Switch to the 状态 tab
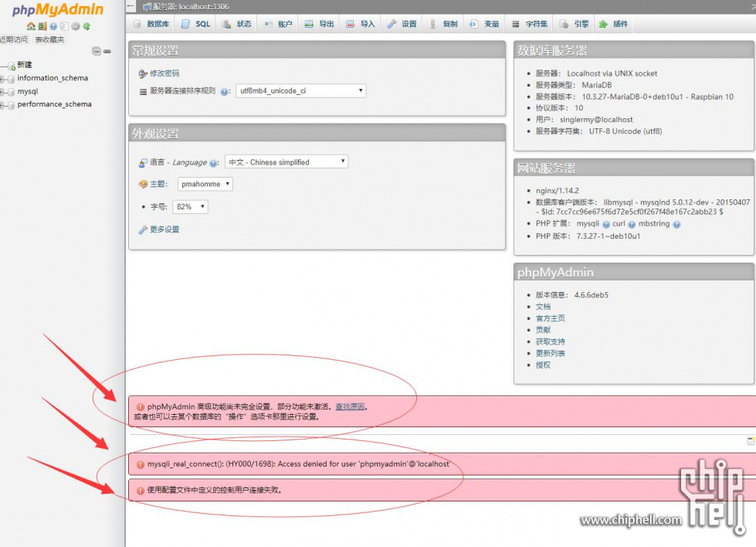The height and width of the screenshot is (547, 756). click(236, 24)
